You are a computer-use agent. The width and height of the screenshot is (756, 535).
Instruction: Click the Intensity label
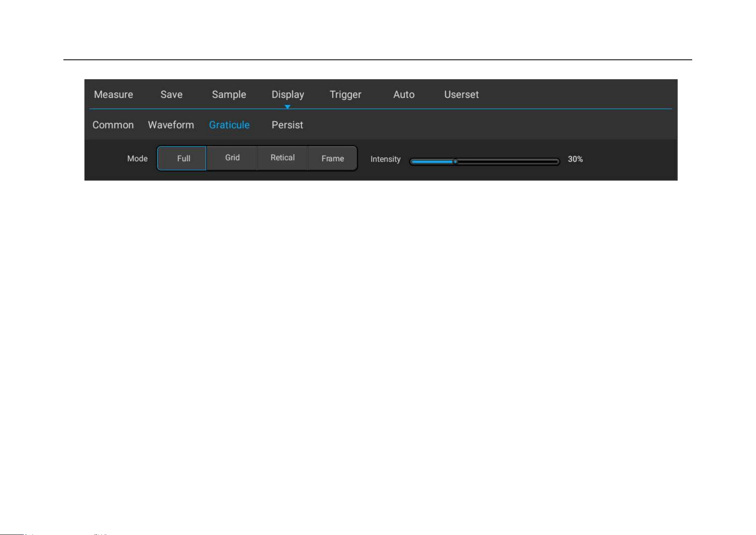385,159
